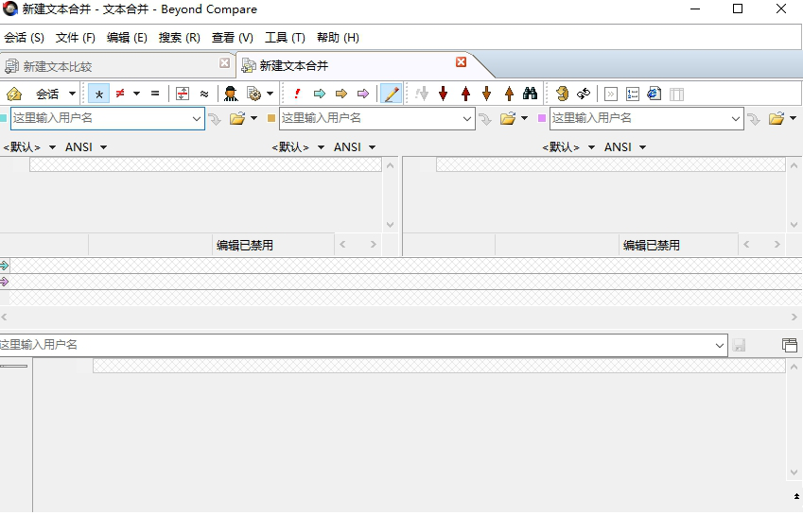Toggle Minor differences approx button
Screen dimensions: 803x532
point(204,94)
